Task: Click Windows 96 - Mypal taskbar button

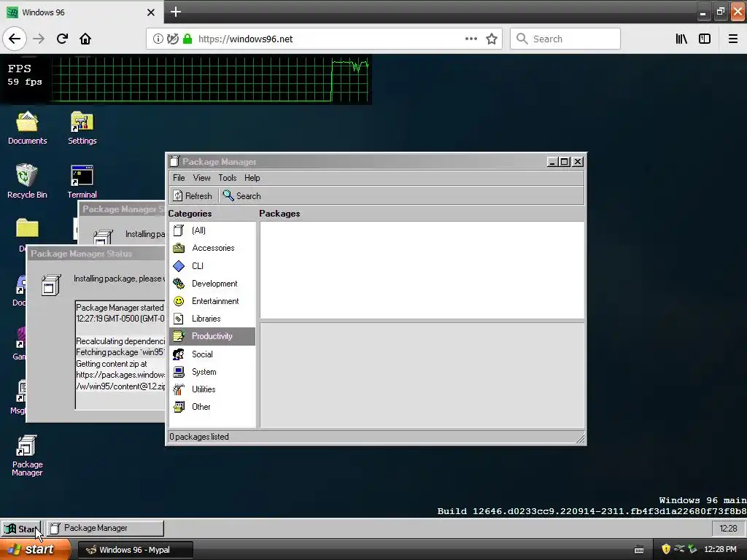Action: 135,550
